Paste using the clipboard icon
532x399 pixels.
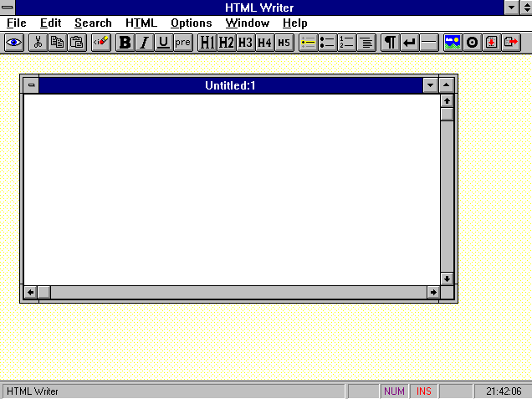(77, 43)
